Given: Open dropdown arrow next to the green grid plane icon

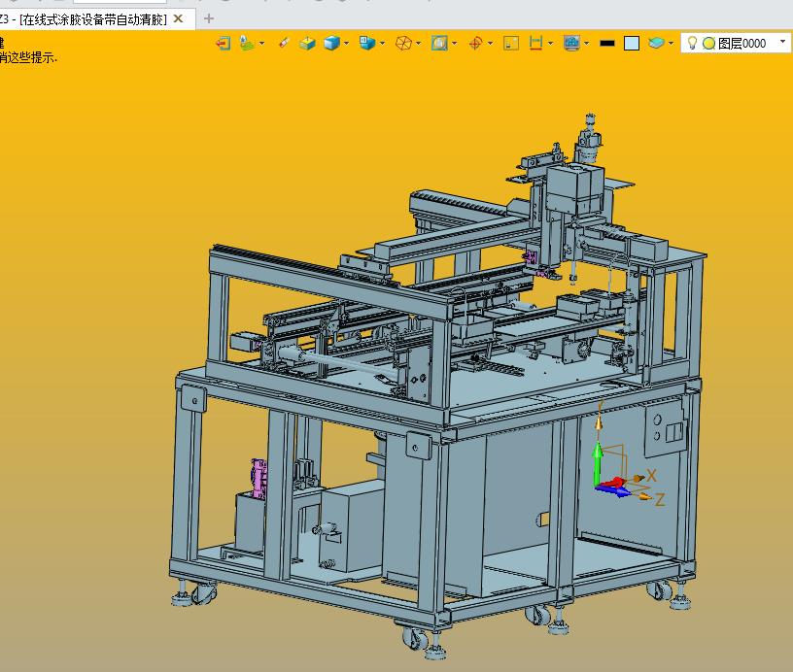Looking at the screenshot, I should (x=262, y=44).
